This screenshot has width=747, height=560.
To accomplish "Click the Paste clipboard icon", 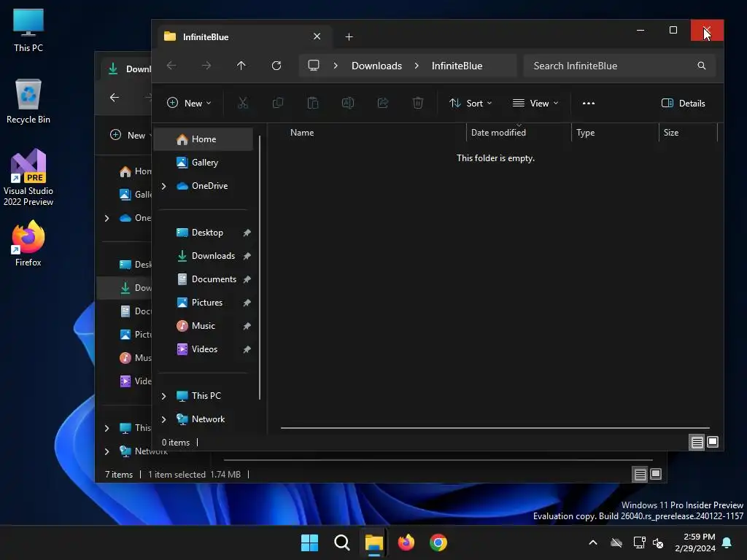I will (312, 103).
